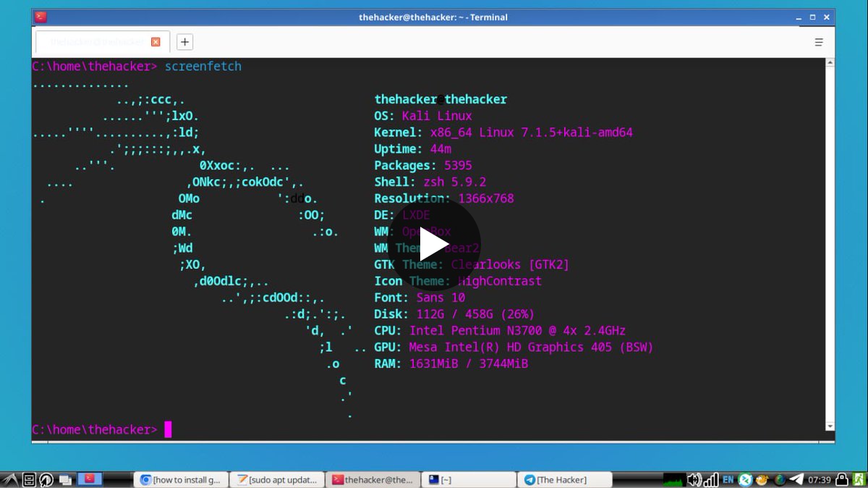Click the Kernel version line
The image size is (868, 488).
tap(503, 132)
